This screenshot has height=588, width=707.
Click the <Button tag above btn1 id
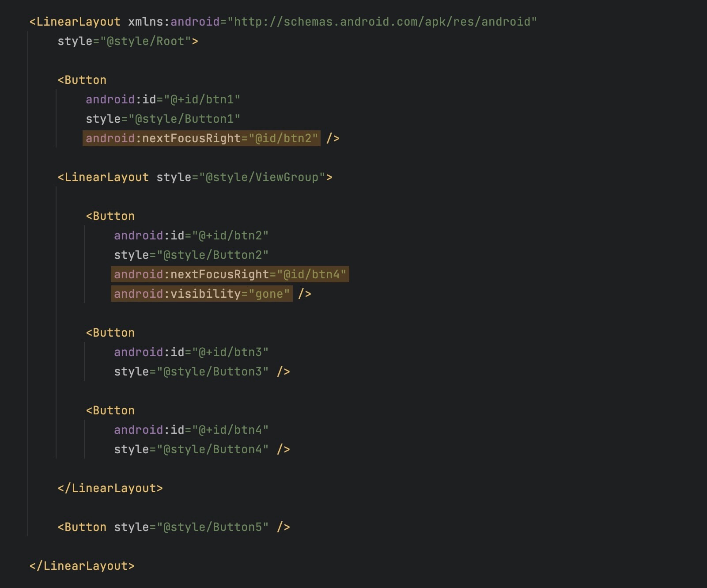click(x=82, y=80)
